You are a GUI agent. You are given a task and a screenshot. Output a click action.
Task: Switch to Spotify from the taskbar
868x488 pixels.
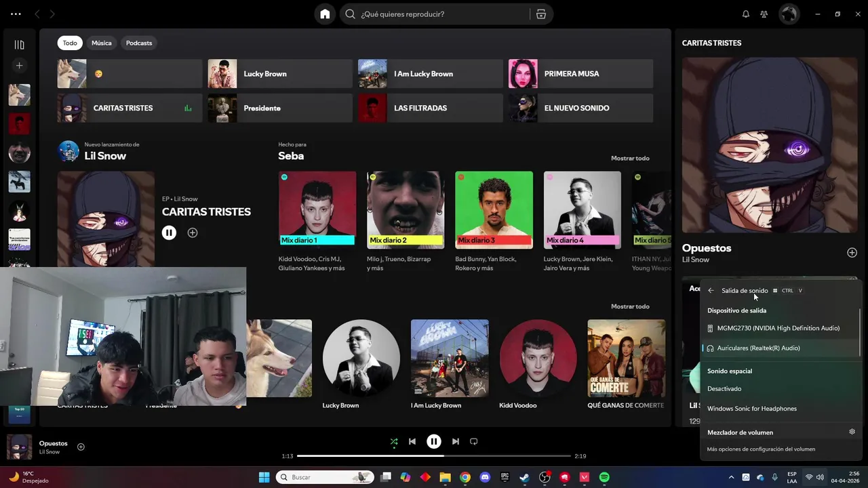pos(604,477)
